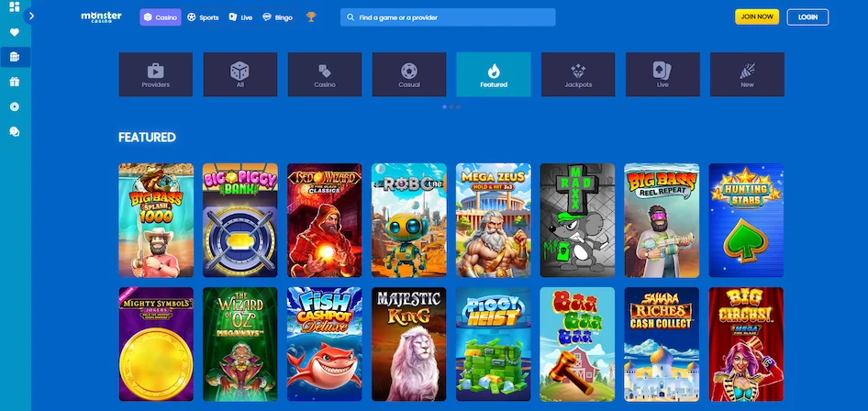Open Majestic King lion game
Viewport: 868px width, 411px height.
(x=409, y=344)
